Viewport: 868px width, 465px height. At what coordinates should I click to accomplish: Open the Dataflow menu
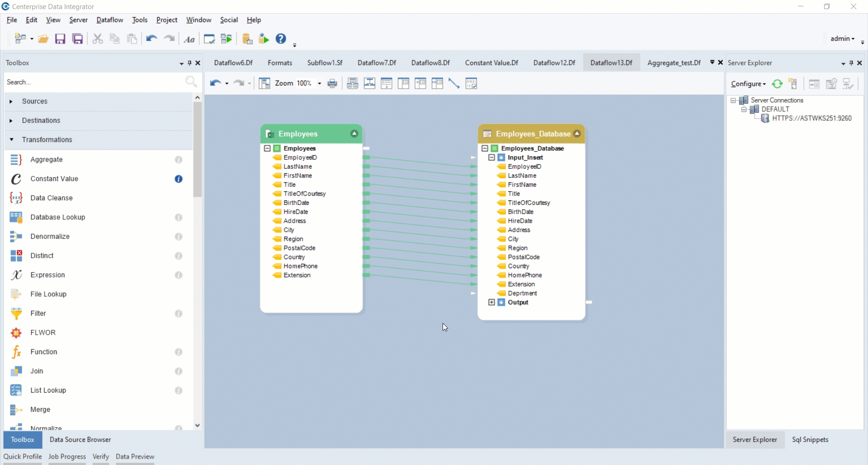(x=109, y=20)
